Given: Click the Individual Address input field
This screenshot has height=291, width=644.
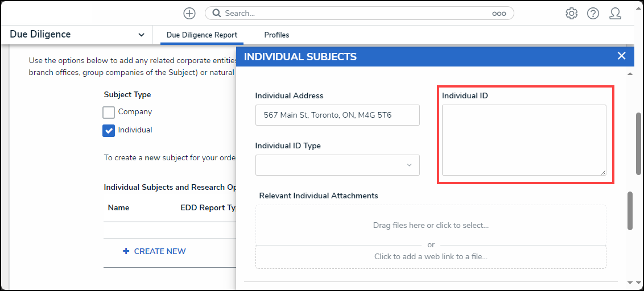Looking at the screenshot, I should click(337, 115).
